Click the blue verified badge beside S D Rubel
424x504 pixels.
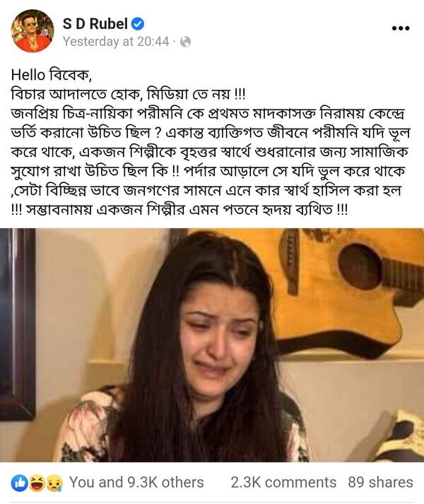pyautogui.click(x=138, y=24)
